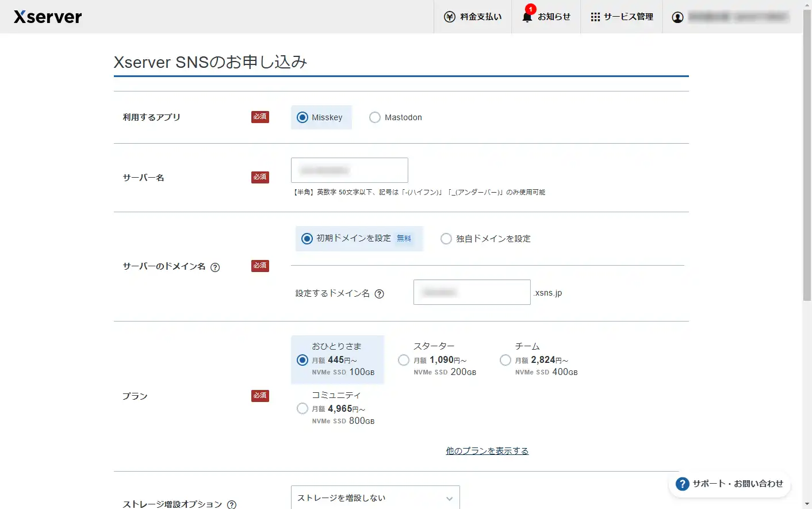This screenshot has height=509, width=812.
Task: Select the スターター 1,090円 plan
Action: 438,359
